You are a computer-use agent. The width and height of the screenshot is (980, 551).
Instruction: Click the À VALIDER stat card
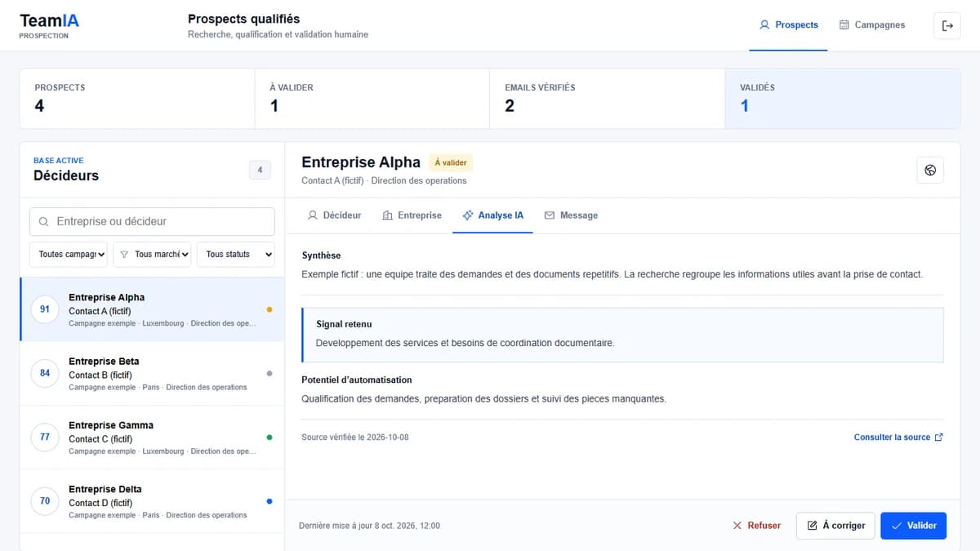[x=372, y=99]
